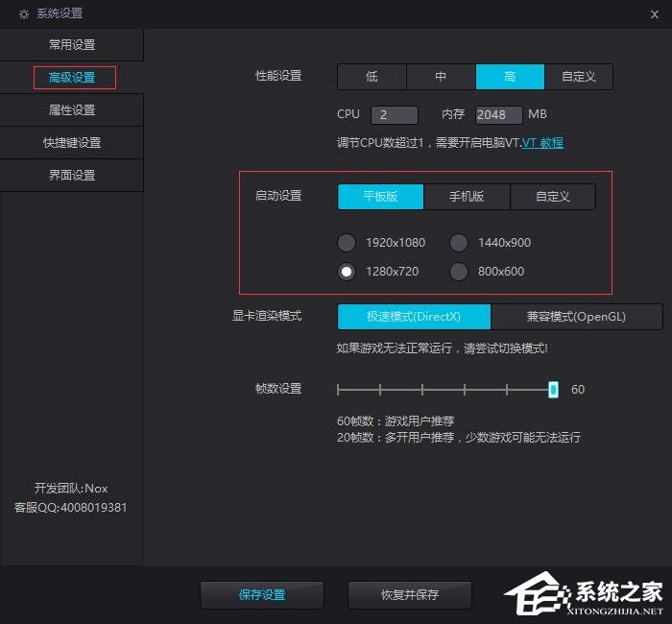
Task: Select the 800x600 resolution option
Action: pos(459,272)
